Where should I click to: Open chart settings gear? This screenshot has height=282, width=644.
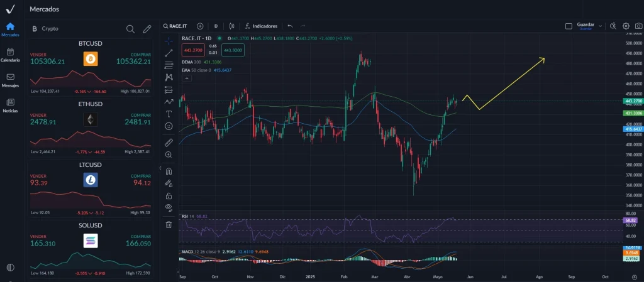coord(626,26)
